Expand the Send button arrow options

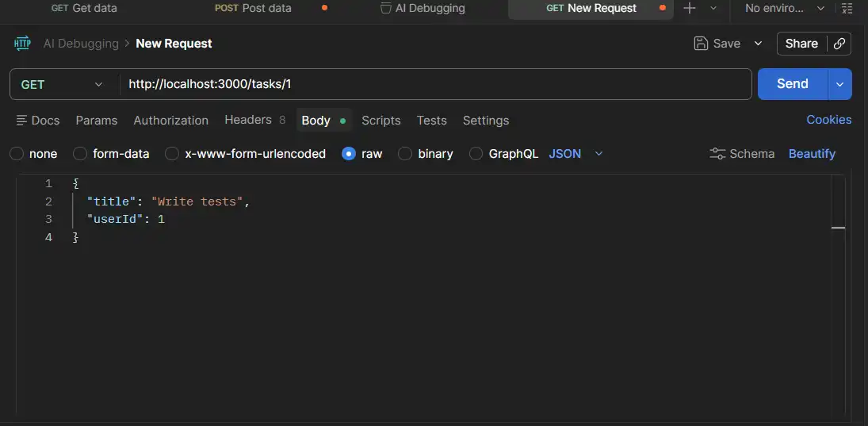[840, 84]
